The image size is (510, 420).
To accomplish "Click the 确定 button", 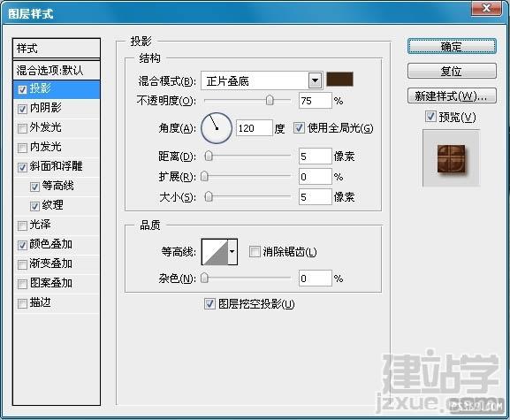I will pyautogui.click(x=452, y=47).
